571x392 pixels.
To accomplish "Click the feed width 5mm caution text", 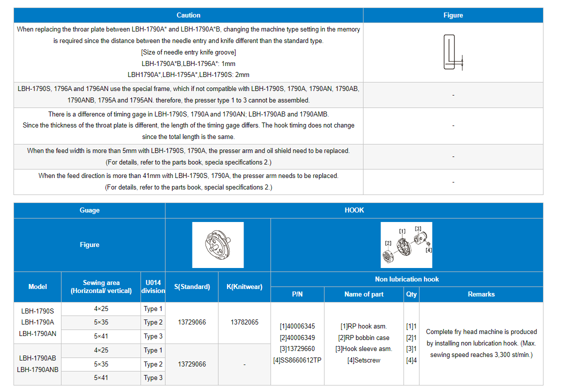I will tap(188, 156).
